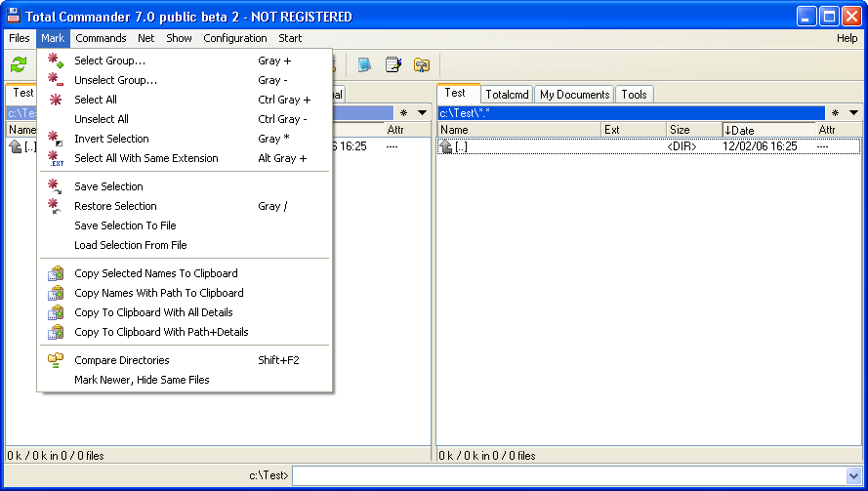Open the left panel directory history dropdown arrow
The width and height of the screenshot is (868, 491).
[422, 113]
